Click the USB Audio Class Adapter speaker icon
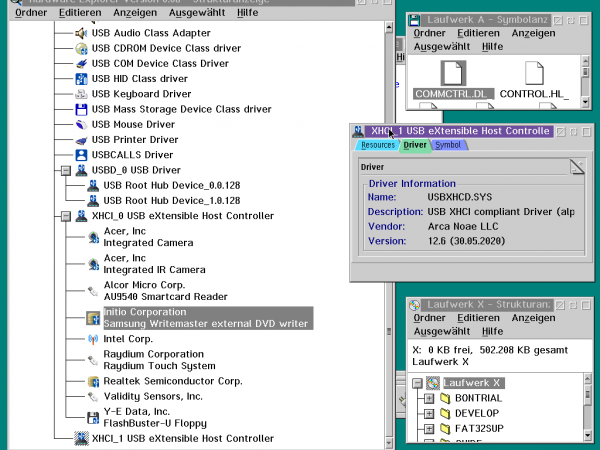The image size is (600, 450). click(81, 33)
